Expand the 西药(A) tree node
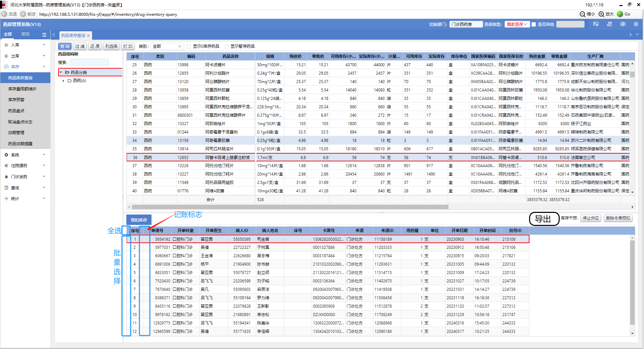644x349 pixels. click(63, 81)
